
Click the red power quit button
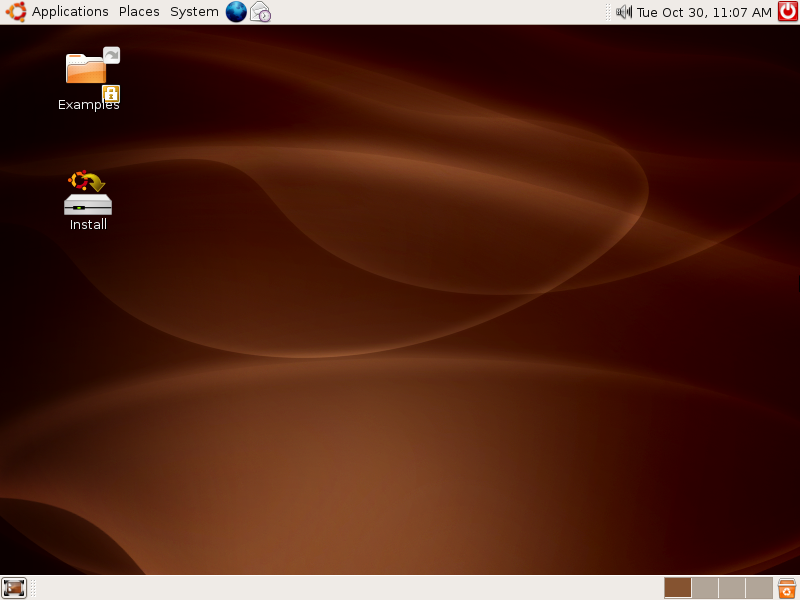(787, 12)
